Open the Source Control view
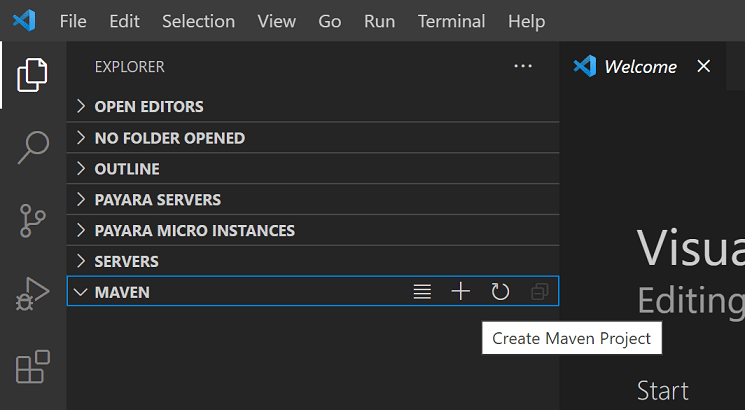The width and height of the screenshot is (745, 410). (32, 221)
